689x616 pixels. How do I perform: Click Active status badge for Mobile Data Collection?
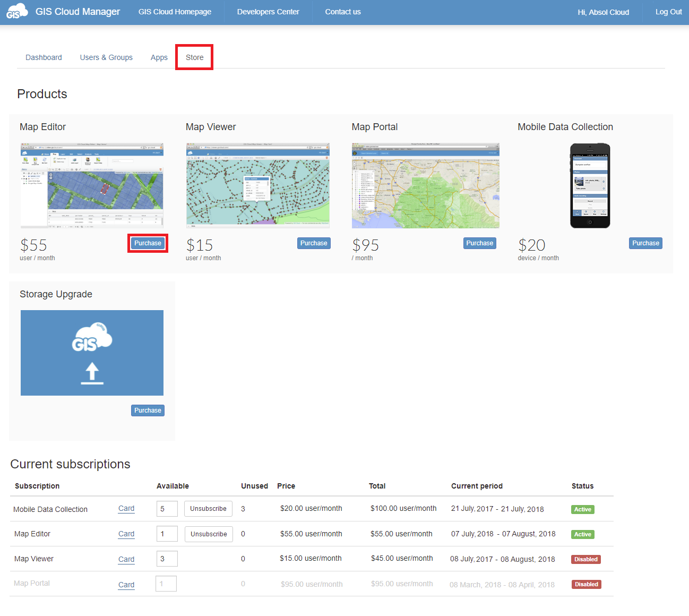(583, 509)
